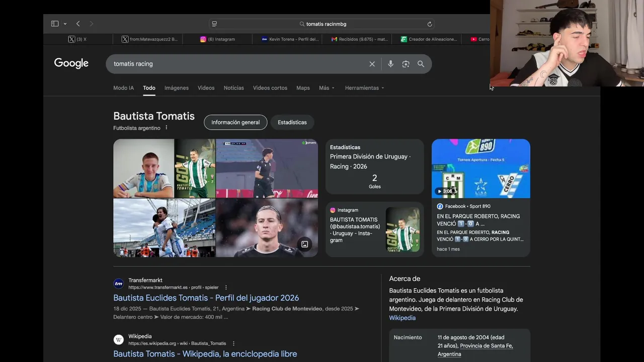Click the Wikipedia favicon in results

(x=119, y=340)
